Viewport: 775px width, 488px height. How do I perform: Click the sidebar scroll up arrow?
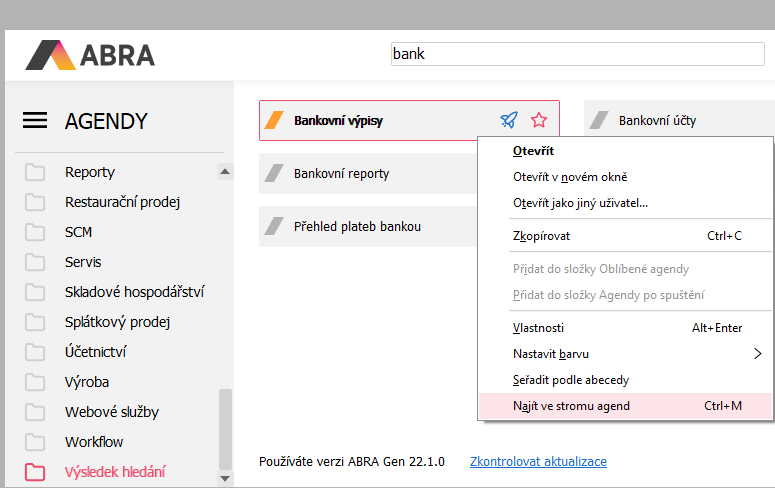[x=225, y=172]
